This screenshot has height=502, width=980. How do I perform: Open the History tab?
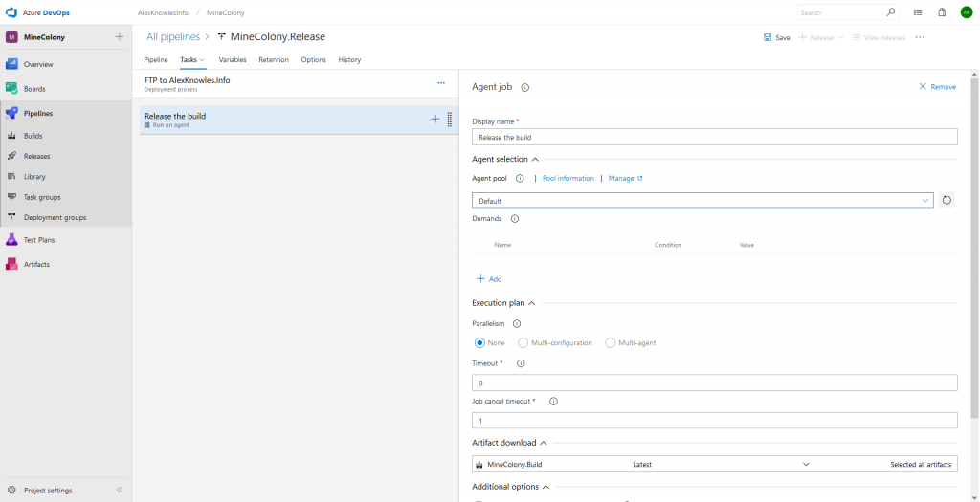pos(349,59)
